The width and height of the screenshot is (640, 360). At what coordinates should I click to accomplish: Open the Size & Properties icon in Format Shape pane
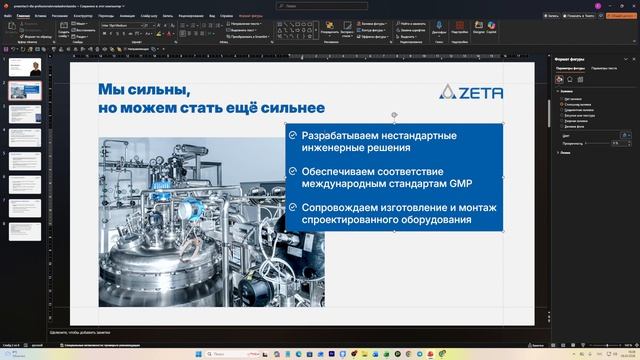click(x=580, y=80)
